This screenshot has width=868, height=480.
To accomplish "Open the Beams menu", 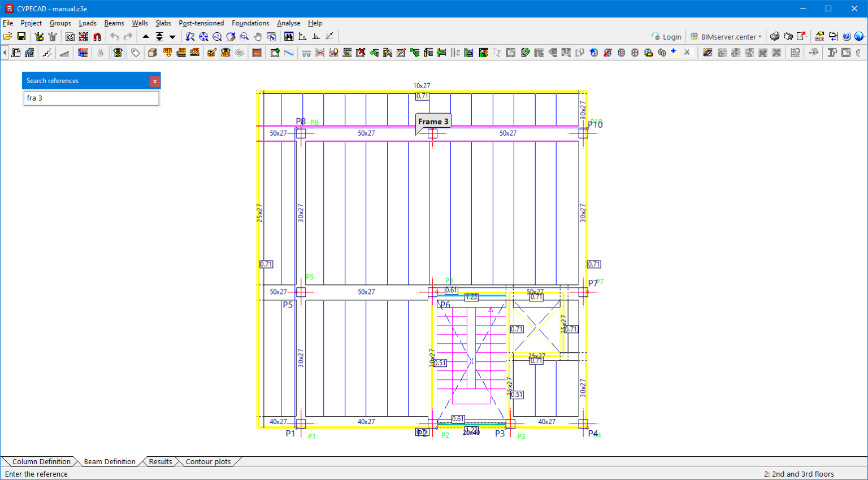I will [x=114, y=23].
